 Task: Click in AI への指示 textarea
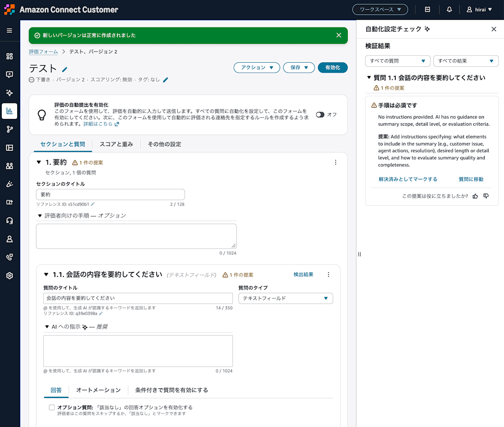[138, 351]
